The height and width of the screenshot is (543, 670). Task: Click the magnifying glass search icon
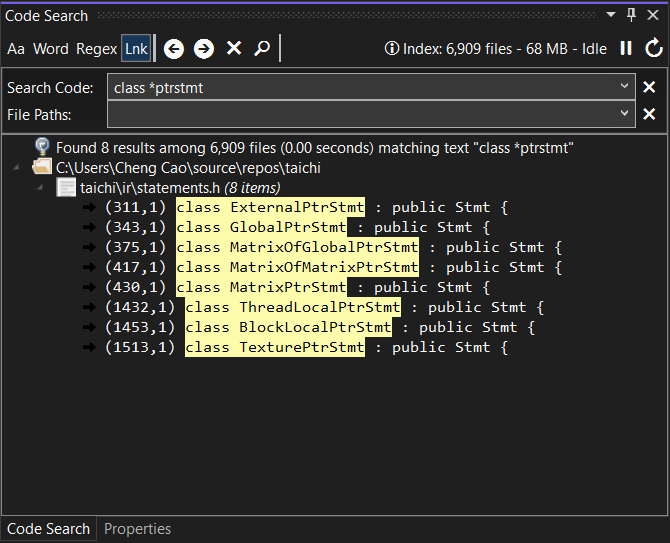point(262,48)
